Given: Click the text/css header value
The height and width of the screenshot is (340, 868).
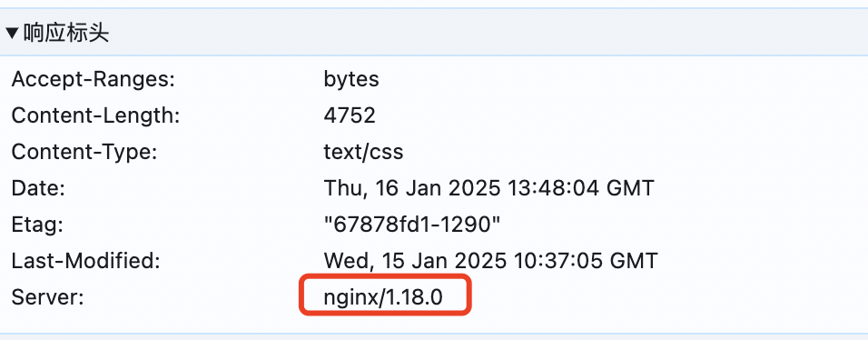Looking at the screenshot, I should (x=364, y=152).
